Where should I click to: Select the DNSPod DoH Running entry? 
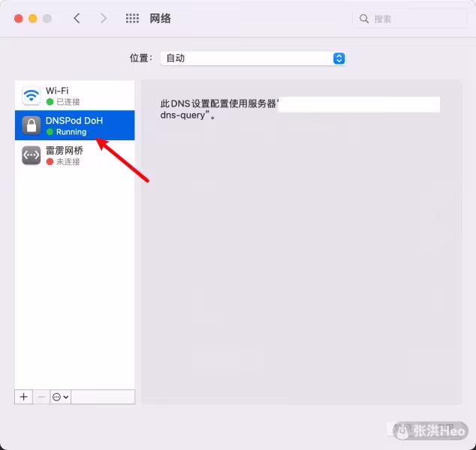75,125
